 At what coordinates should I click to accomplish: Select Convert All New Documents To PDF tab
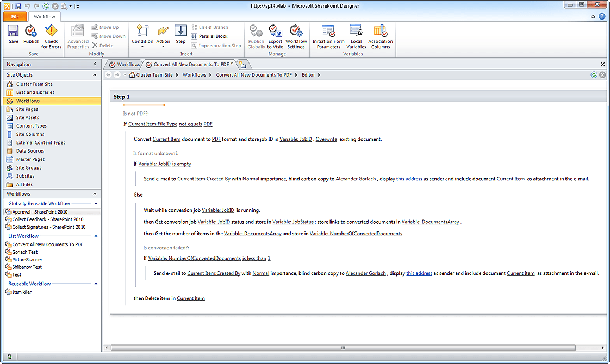click(189, 65)
